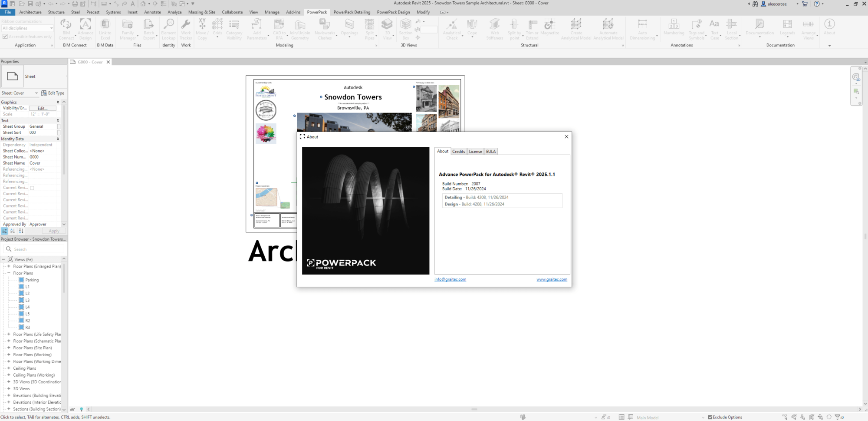Open the EULA tab
This screenshot has height=421, width=868.
pyautogui.click(x=490, y=151)
